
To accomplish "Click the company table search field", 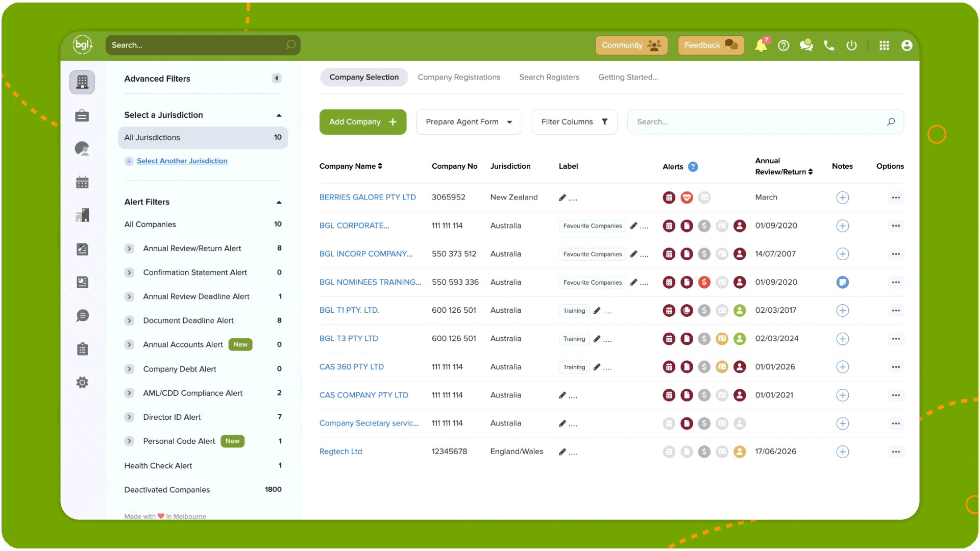I will click(x=765, y=122).
